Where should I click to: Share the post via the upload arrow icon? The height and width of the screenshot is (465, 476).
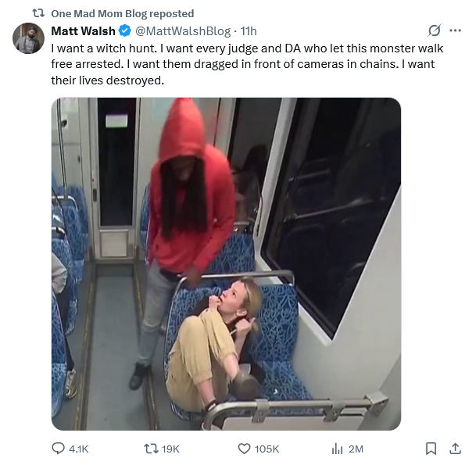(x=455, y=449)
